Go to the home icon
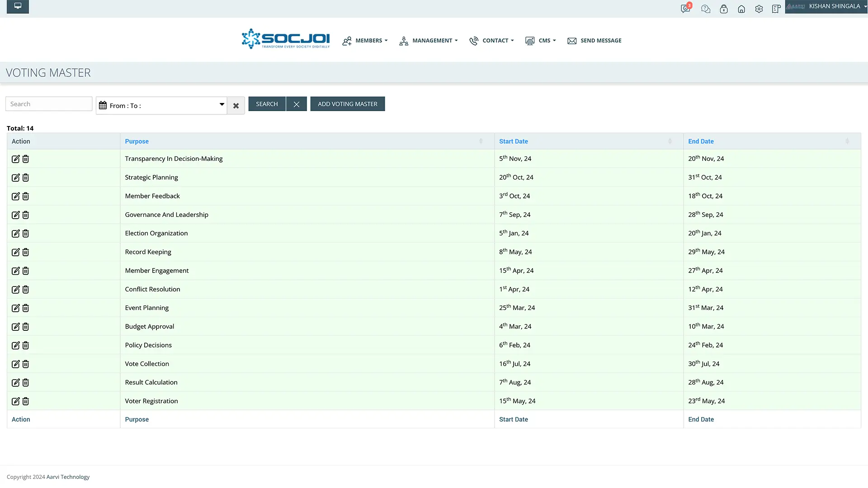868x488 pixels. click(741, 9)
